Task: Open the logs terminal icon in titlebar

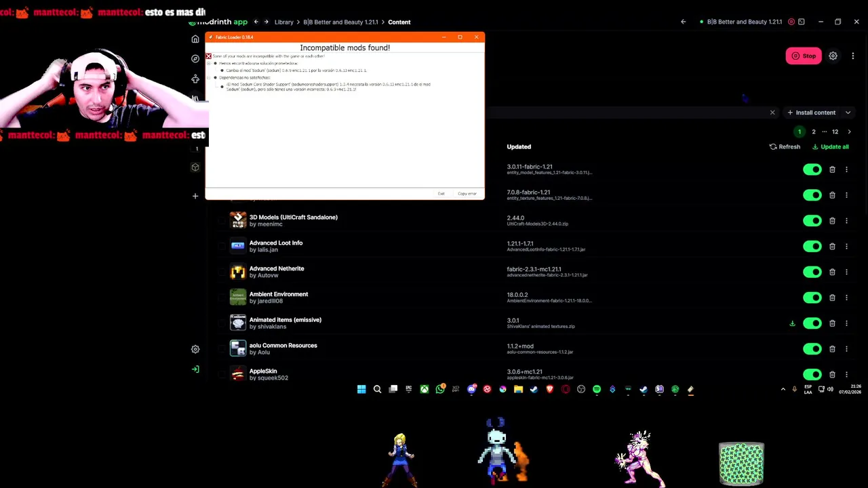Action: pos(802,22)
